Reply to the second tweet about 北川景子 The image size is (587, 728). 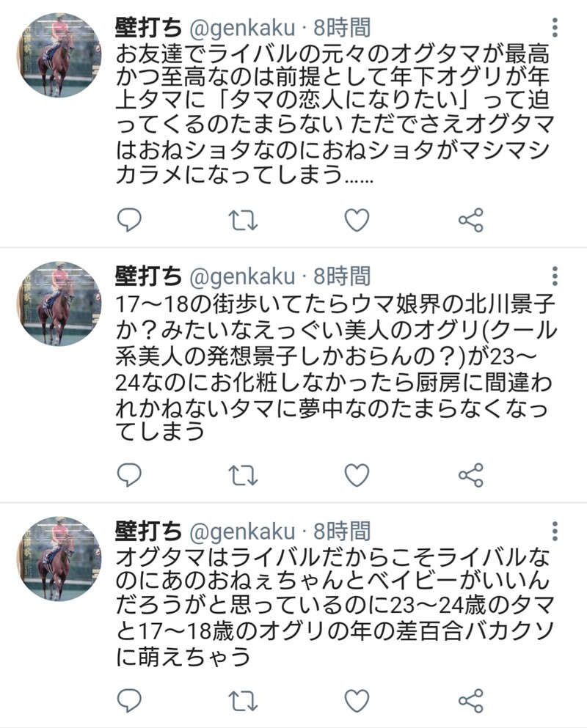(x=129, y=476)
